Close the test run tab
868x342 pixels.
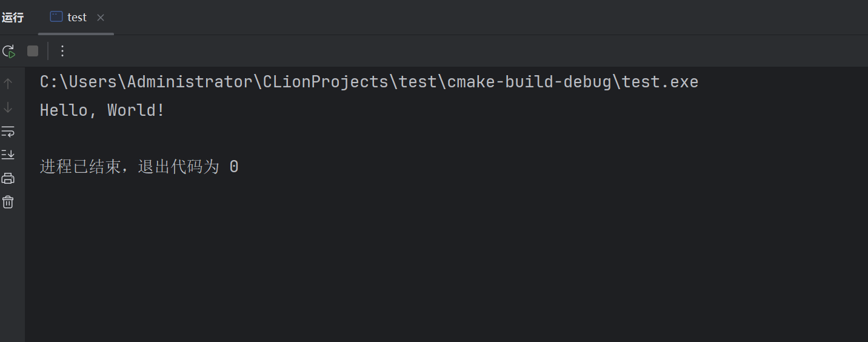click(101, 18)
